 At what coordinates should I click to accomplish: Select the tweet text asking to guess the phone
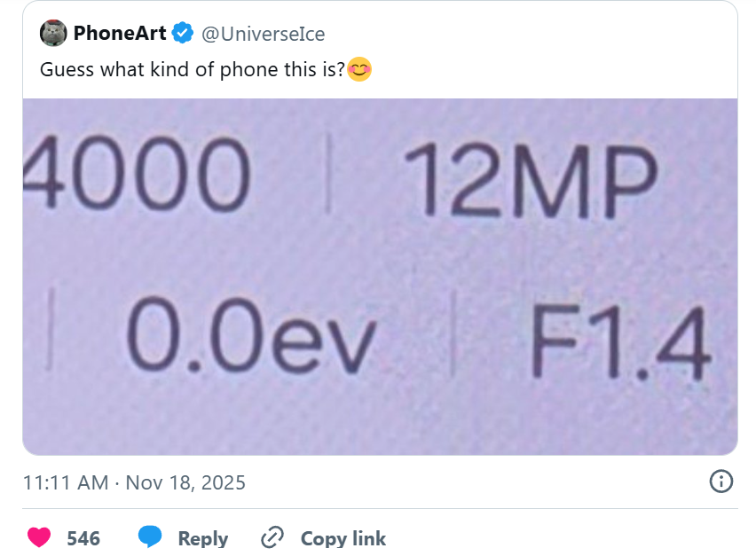[192, 68]
